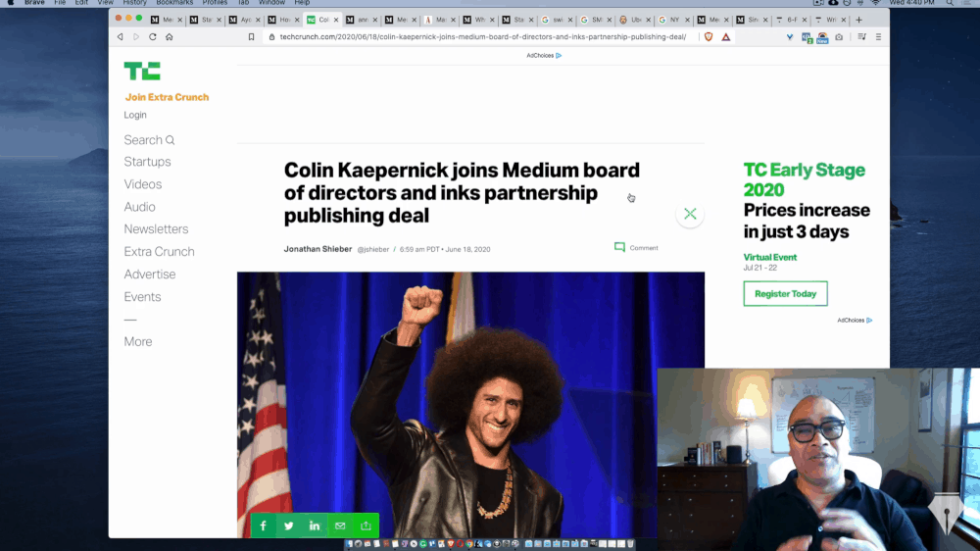Click the Login link
The image size is (980, 551).
(135, 115)
